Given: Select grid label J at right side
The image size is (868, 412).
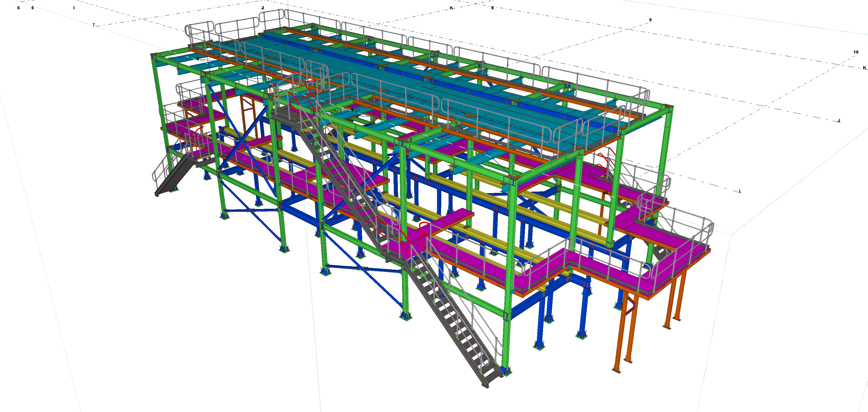Looking at the screenshot, I should pyautogui.click(x=839, y=121).
